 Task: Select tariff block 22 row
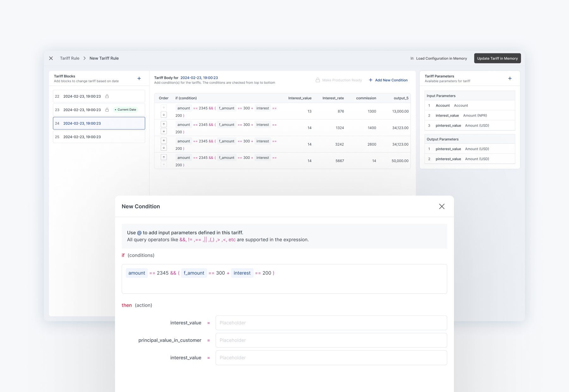tap(99, 96)
